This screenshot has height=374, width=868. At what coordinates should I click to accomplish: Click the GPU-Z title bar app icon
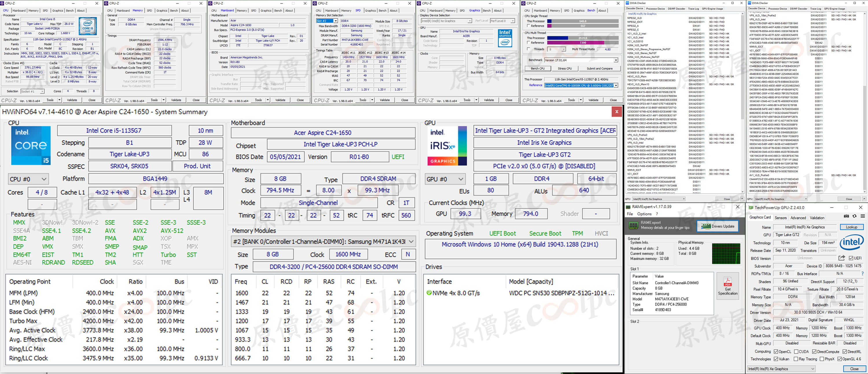pyautogui.click(x=751, y=207)
